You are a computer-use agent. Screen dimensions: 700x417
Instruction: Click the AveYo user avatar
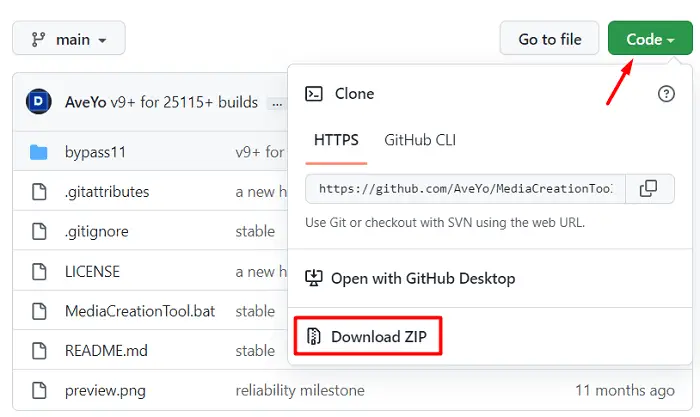coord(40,102)
